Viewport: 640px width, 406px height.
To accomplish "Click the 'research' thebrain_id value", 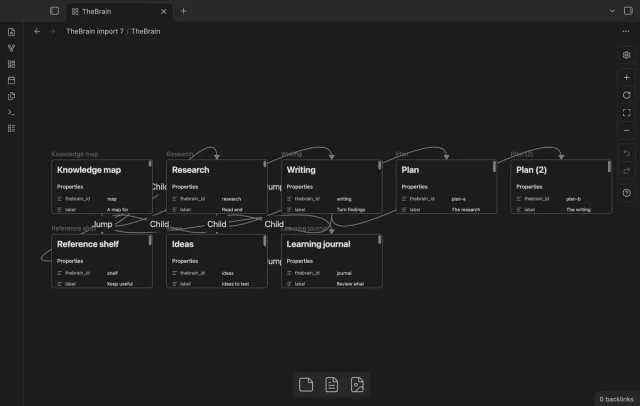I will click(x=231, y=199).
